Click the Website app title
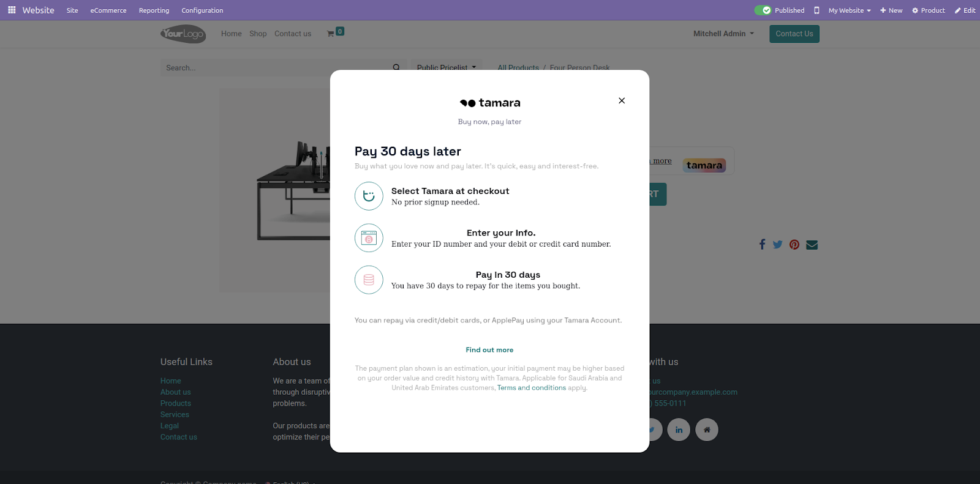This screenshot has height=484, width=980. [38, 10]
